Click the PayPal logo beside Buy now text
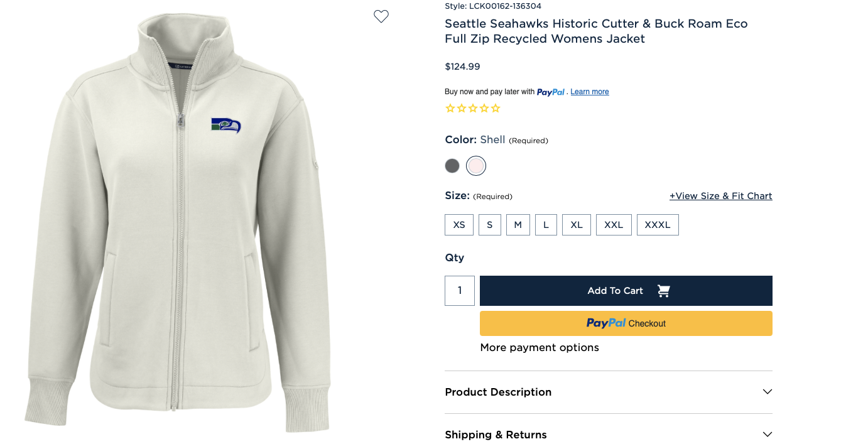This screenshot has height=444, width=868. 551,92
